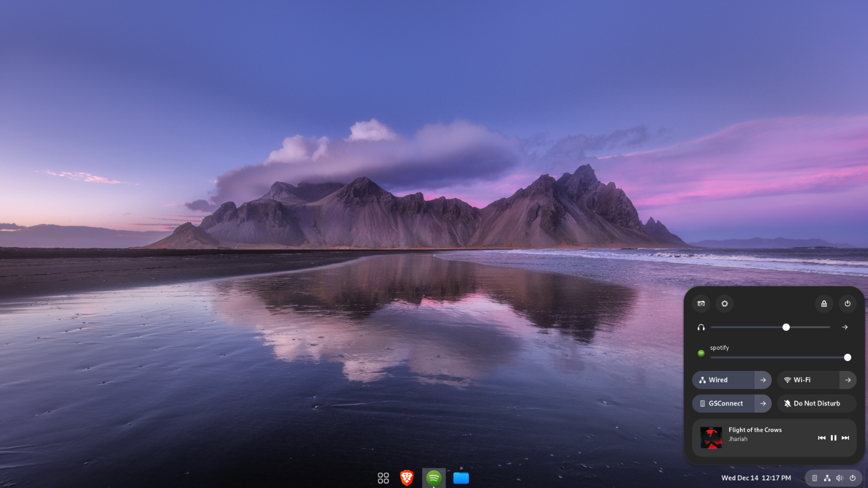Open the Files folder icon in dock

tap(461, 478)
